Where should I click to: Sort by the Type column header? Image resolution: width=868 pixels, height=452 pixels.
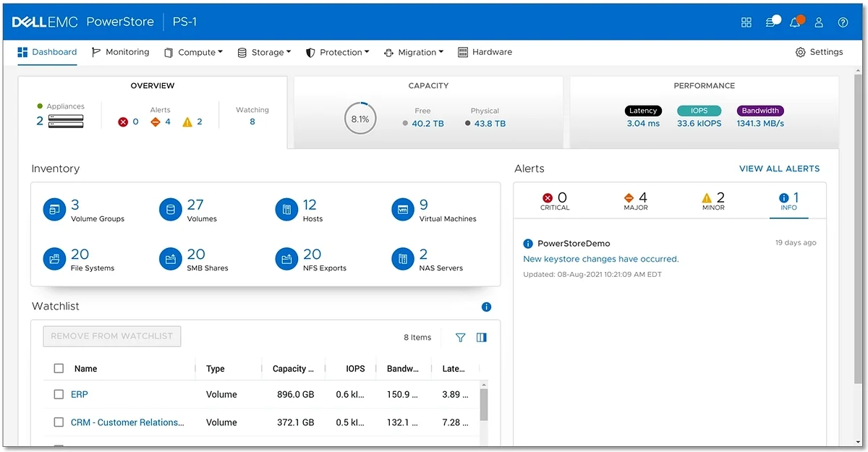coord(216,369)
